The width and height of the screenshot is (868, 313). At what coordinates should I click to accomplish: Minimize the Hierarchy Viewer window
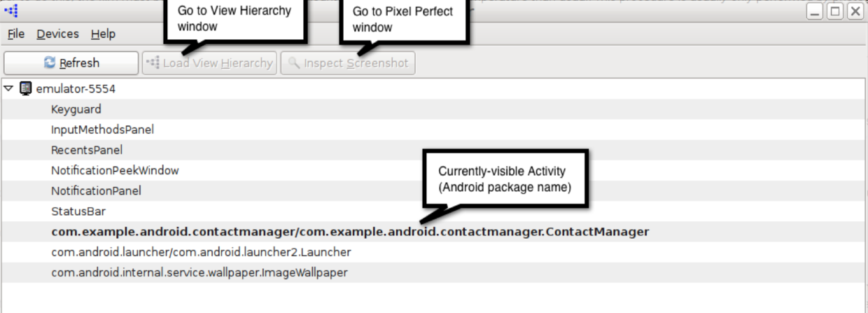pyautogui.click(x=814, y=11)
